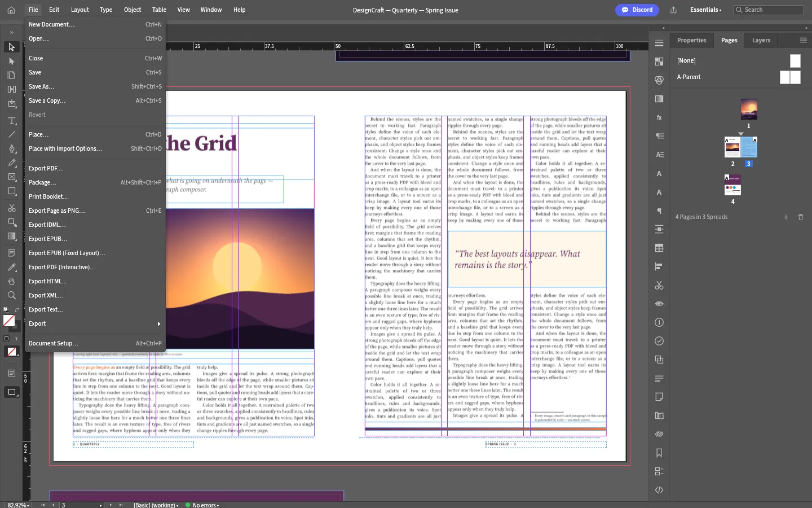
Task: Click the Apply None swatch in toolbar
Action: click(x=11, y=352)
